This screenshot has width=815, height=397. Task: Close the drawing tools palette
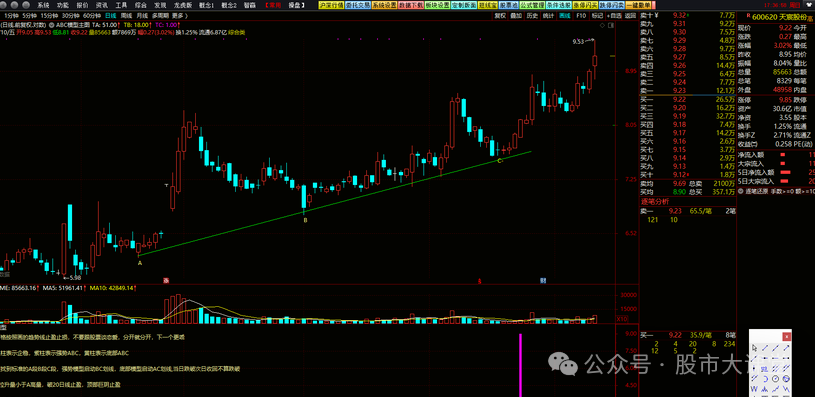786,337
